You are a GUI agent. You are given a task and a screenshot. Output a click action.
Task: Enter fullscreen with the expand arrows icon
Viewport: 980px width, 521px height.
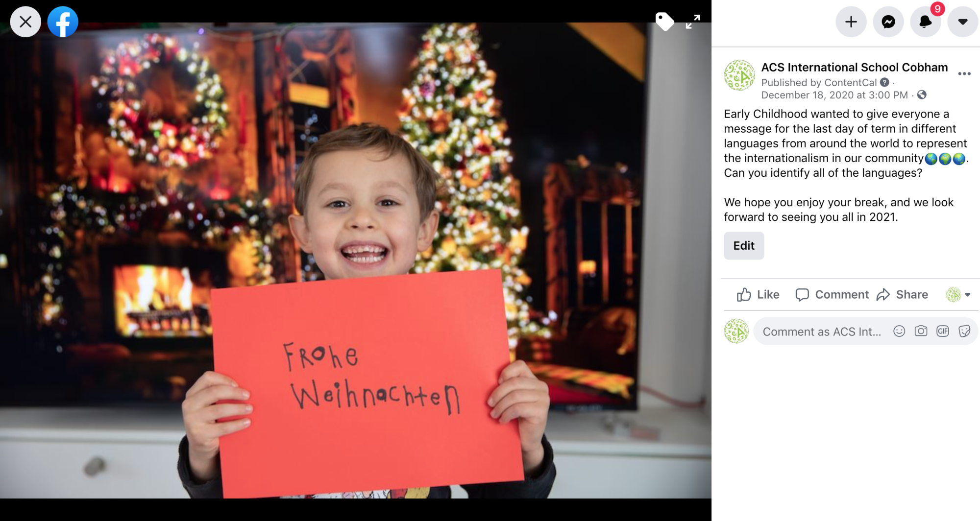pos(692,22)
